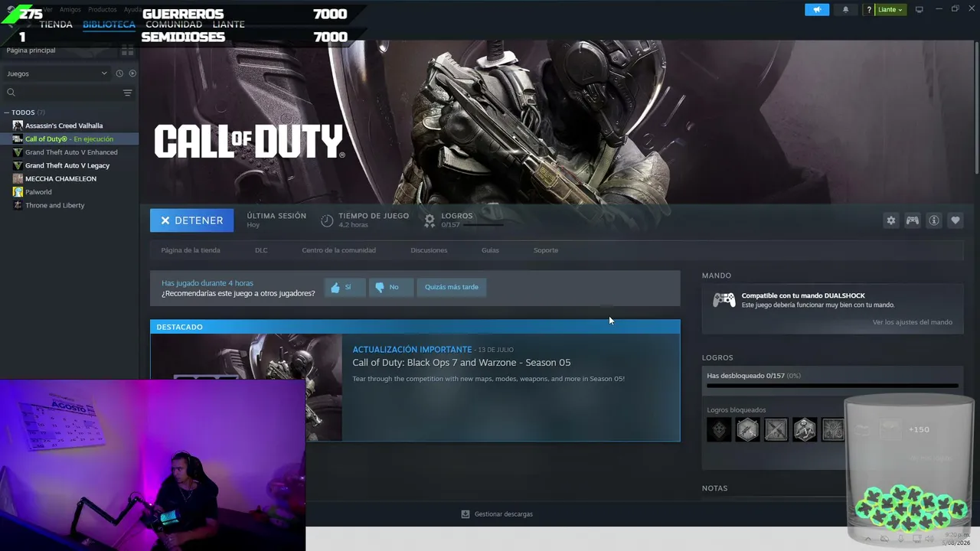The height and width of the screenshot is (551, 980).
Task: Click the Quizás más tarde button
Action: (452, 287)
